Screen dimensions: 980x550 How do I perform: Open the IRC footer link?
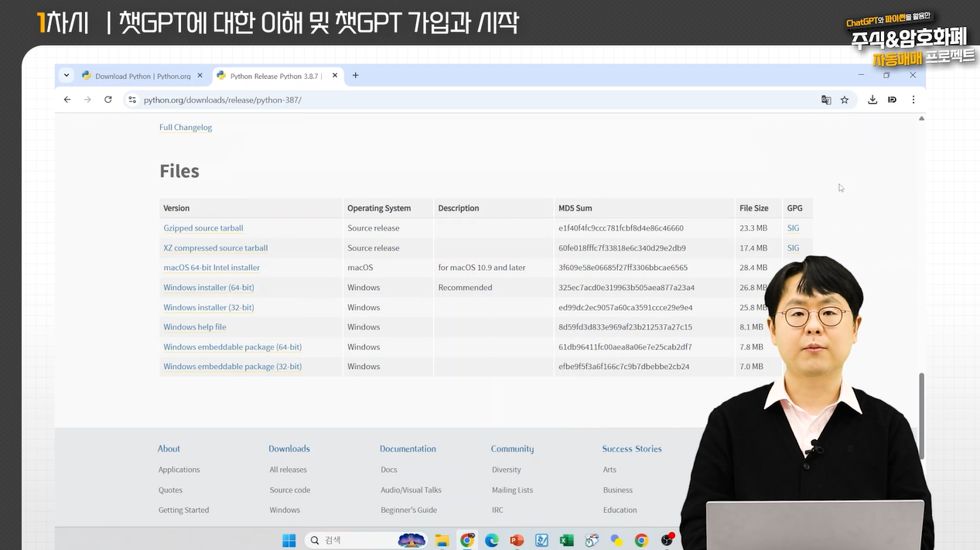click(x=497, y=511)
